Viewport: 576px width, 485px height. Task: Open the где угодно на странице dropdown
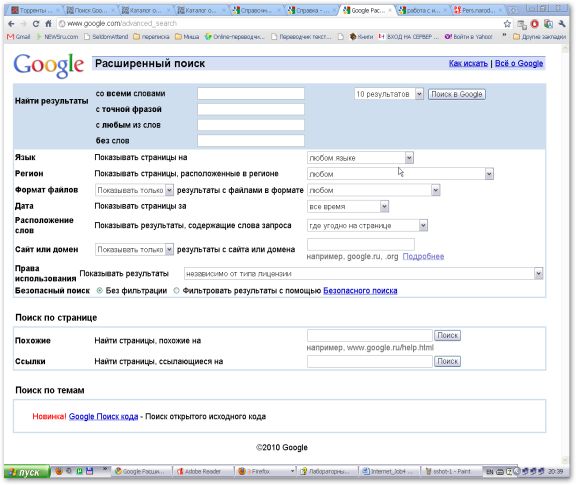pos(367,226)
